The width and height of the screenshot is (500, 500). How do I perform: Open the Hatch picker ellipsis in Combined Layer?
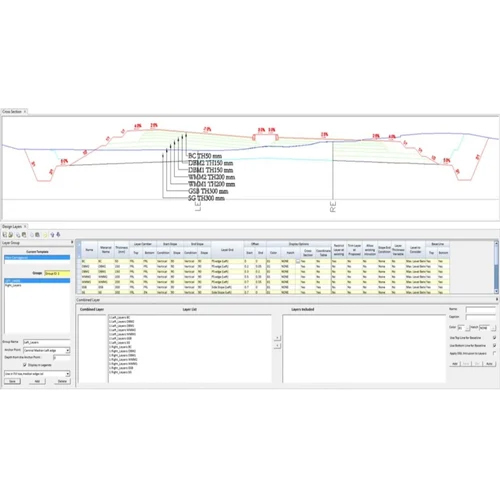coord(493,328)
